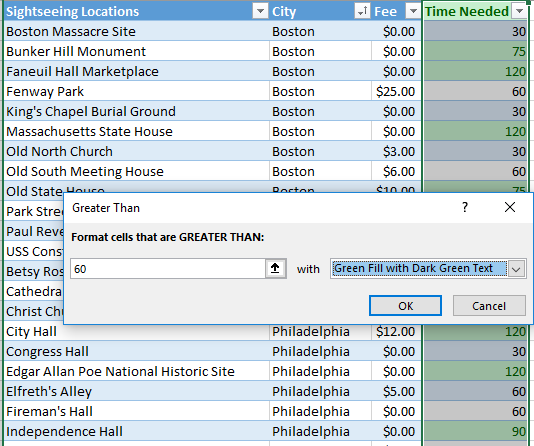Select the Boston Massacre Site cell
Image resolution: width=534 pixels, height=446 pixels.
click(x=137, y=31)
